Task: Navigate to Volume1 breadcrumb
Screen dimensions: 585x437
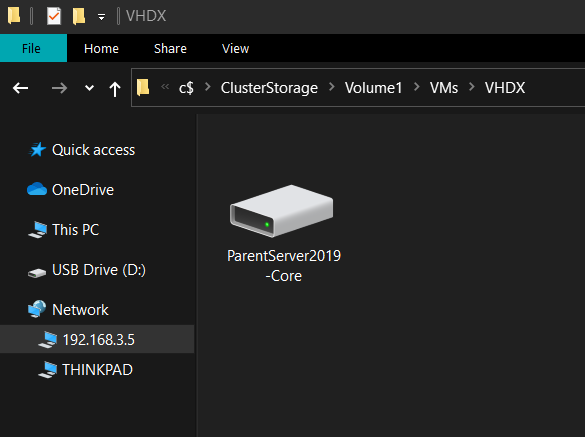Action: [373, 88]
